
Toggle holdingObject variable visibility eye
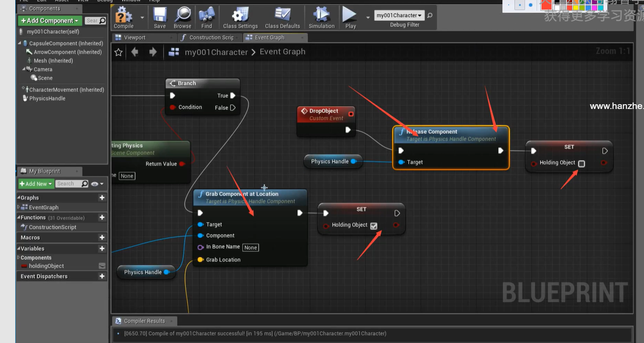click(x=102, y=266)
